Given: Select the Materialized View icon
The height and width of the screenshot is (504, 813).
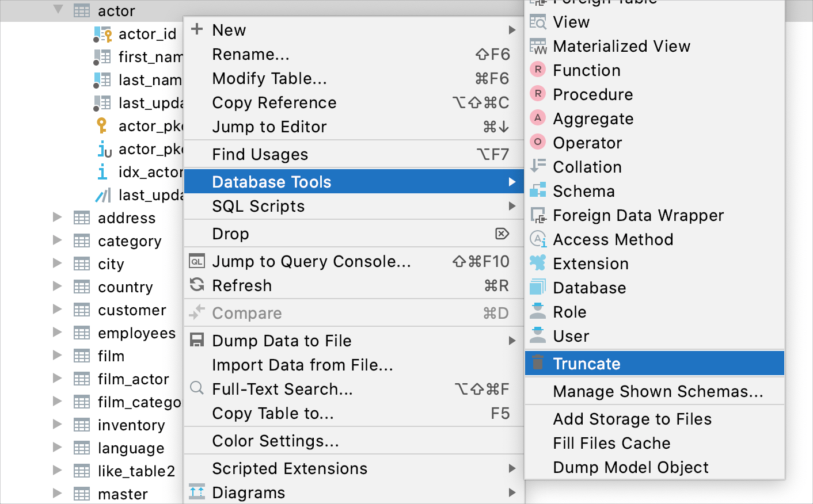Looking at the screenshot, I should (538, 46).
